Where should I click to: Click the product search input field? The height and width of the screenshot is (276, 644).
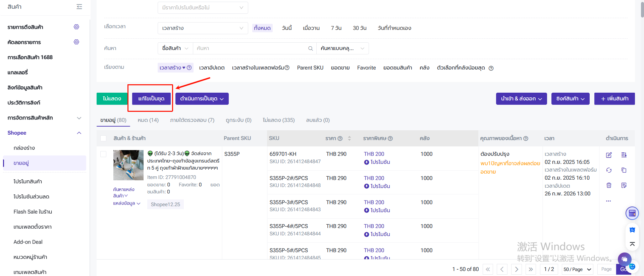252,48
